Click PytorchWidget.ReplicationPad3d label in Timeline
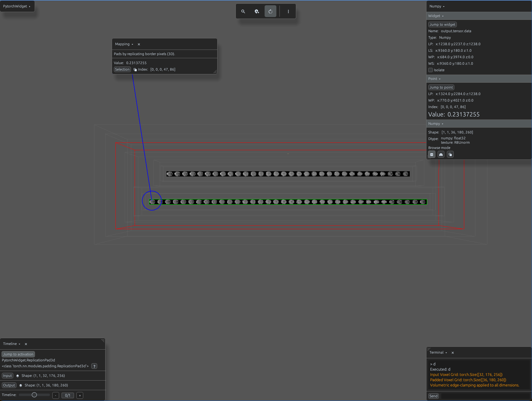This screenshot has height=401, width=532. coord(28,360)
